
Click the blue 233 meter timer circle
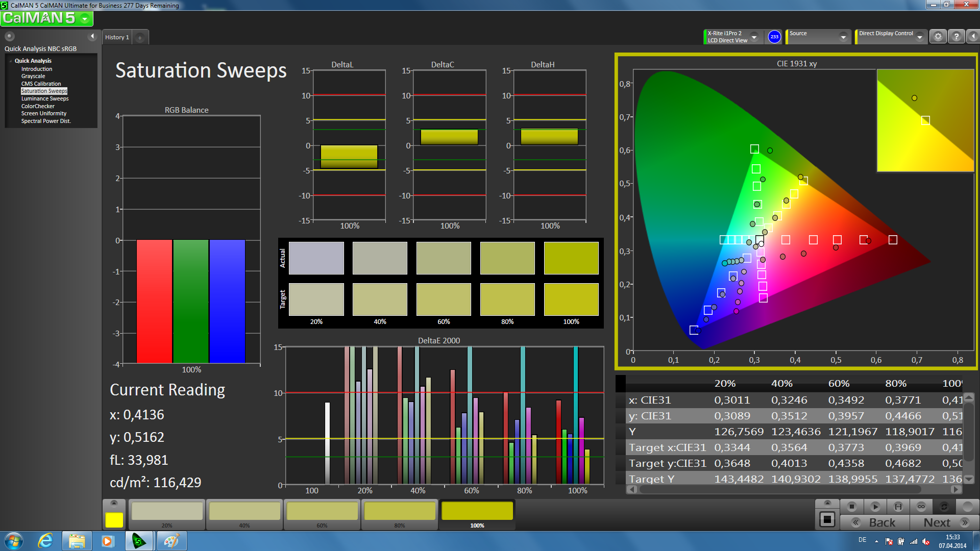[x=774, y=37]
